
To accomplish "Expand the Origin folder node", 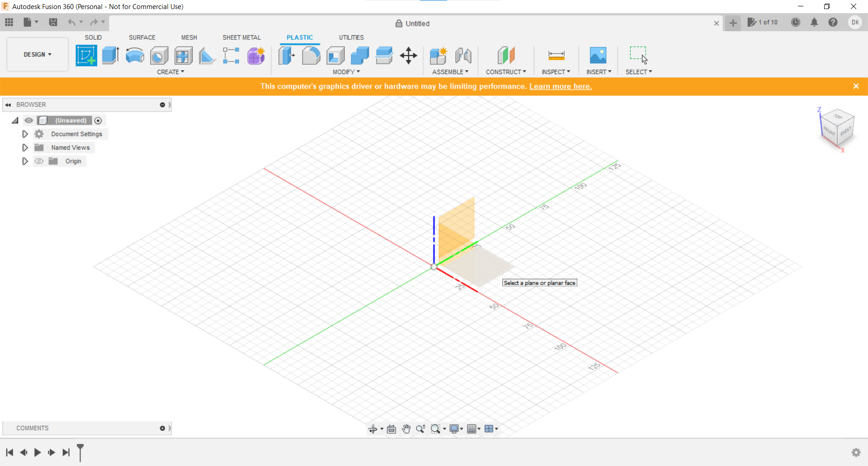I will (x=25, y=161).
